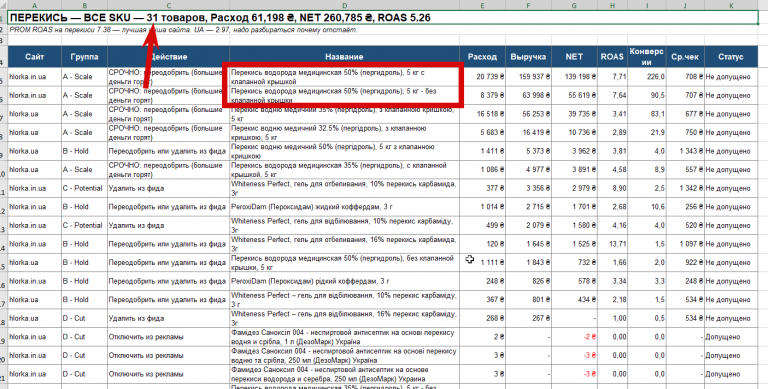The width and height of the screenshot is (768, 389).
Task: Click the Расход header cell
Action: (482, 57)
